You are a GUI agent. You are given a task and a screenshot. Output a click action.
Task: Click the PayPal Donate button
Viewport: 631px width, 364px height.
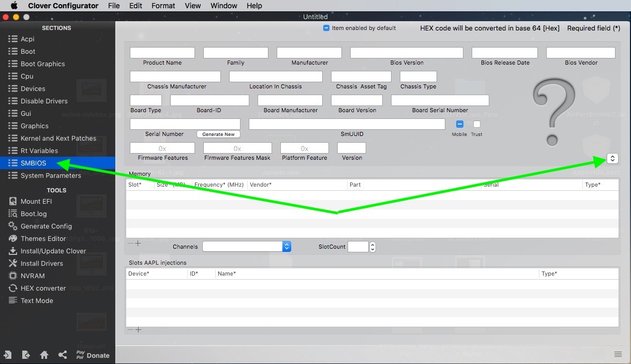pyautogui.click(x=93, y=355)
